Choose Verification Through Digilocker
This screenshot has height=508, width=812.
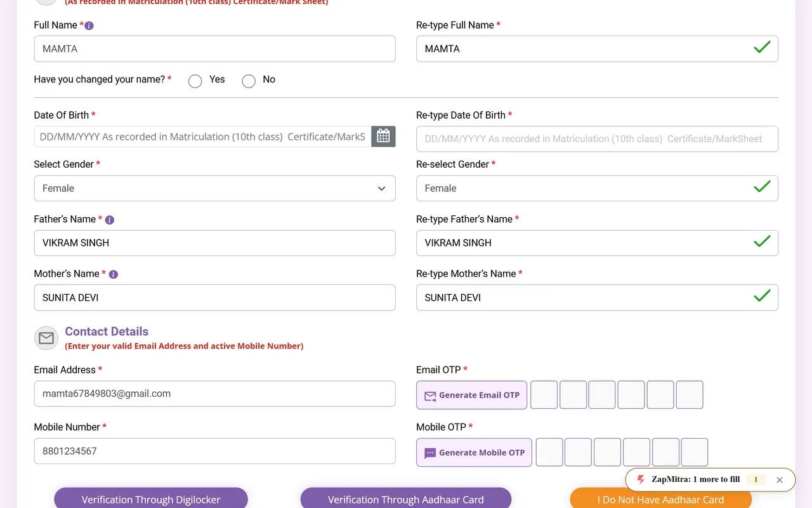coord(151,498)
